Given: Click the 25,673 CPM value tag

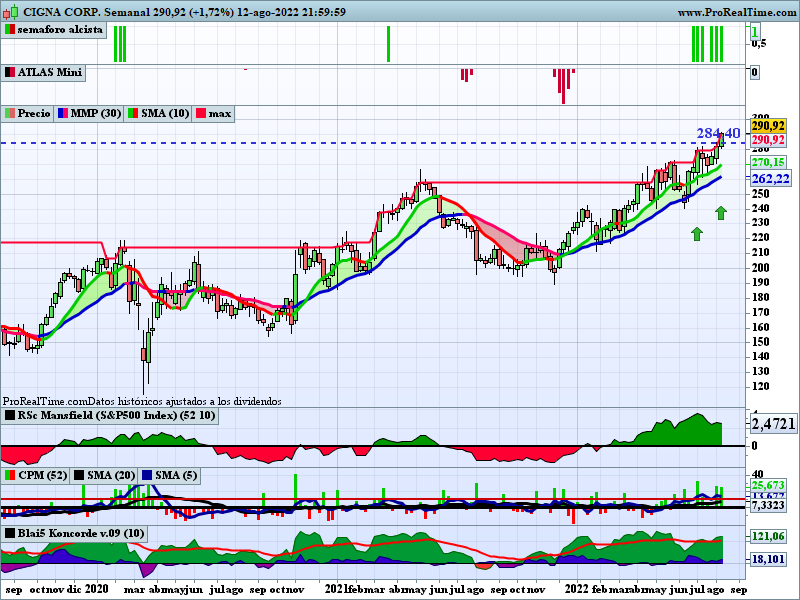Looking at the screenshot, I should (768, 485).
